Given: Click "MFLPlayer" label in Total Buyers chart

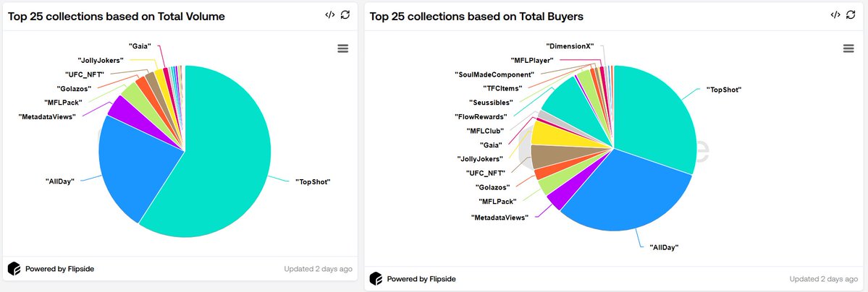Looking at the screenshot, I should 531,60.
